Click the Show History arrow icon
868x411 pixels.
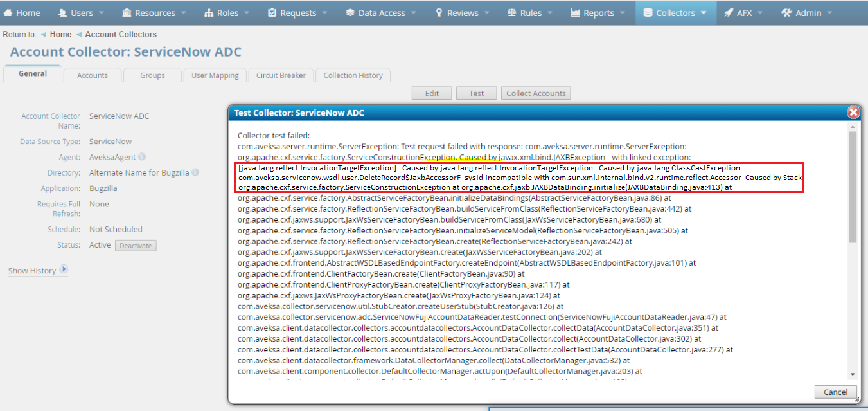coord(64,270)
